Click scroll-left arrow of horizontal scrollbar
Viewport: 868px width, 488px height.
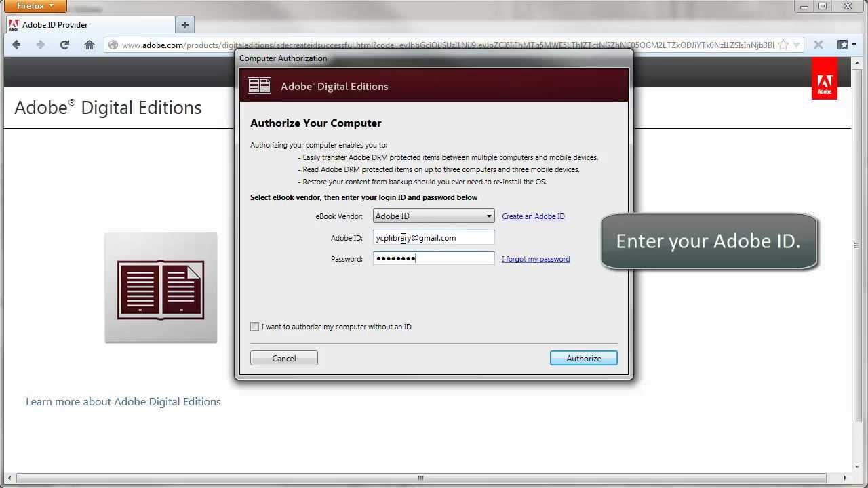coord(9,478)
